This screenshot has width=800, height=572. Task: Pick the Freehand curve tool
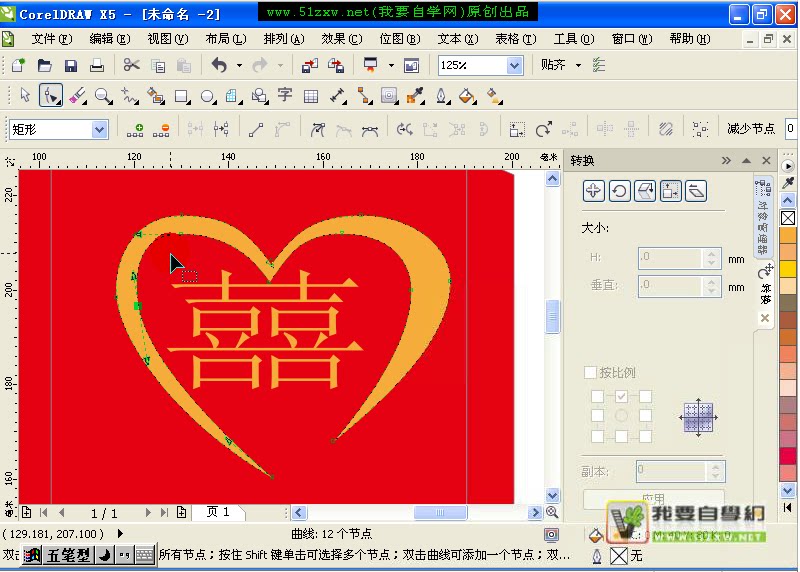[x=130, y=95]
